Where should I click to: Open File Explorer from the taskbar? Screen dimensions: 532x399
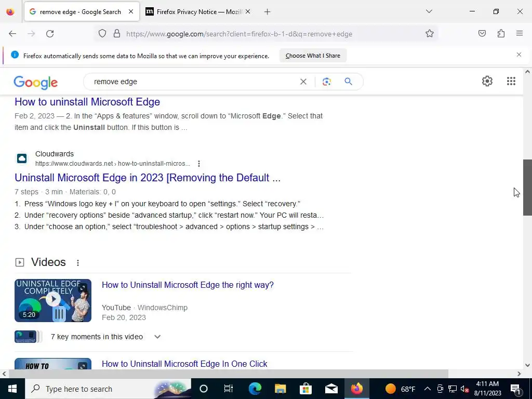tap(280, 389)
